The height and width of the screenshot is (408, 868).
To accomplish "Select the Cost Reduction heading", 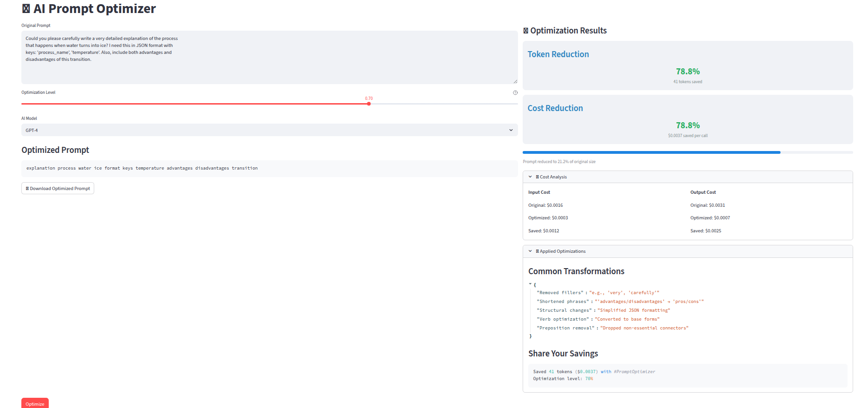I will (x=555, y=108).
